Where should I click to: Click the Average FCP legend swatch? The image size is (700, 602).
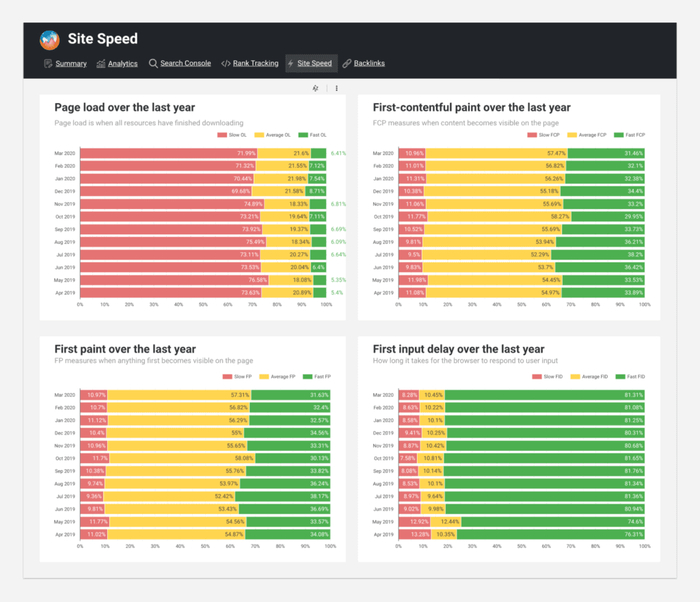(x=572, y=135)
